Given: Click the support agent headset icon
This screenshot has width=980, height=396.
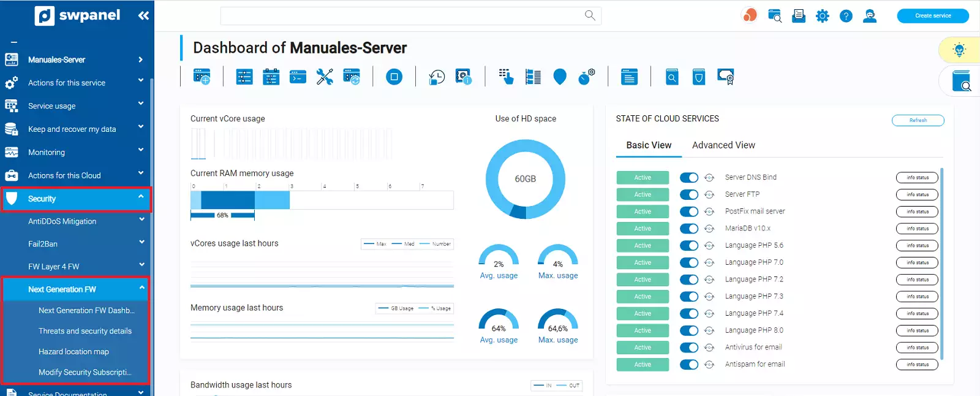Looking at the screenshot, I should 869,16.
